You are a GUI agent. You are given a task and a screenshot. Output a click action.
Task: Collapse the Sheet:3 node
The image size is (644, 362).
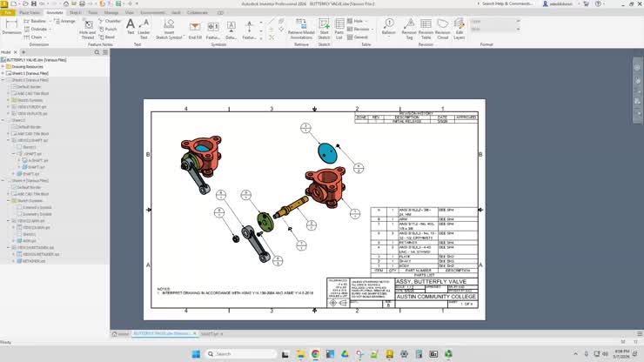(x=3, y=120)
